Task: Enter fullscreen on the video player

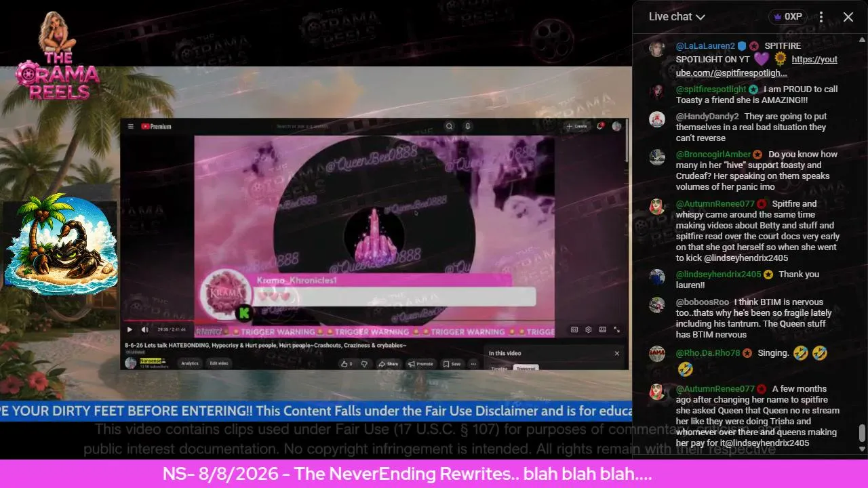Action: click(616, 330)
